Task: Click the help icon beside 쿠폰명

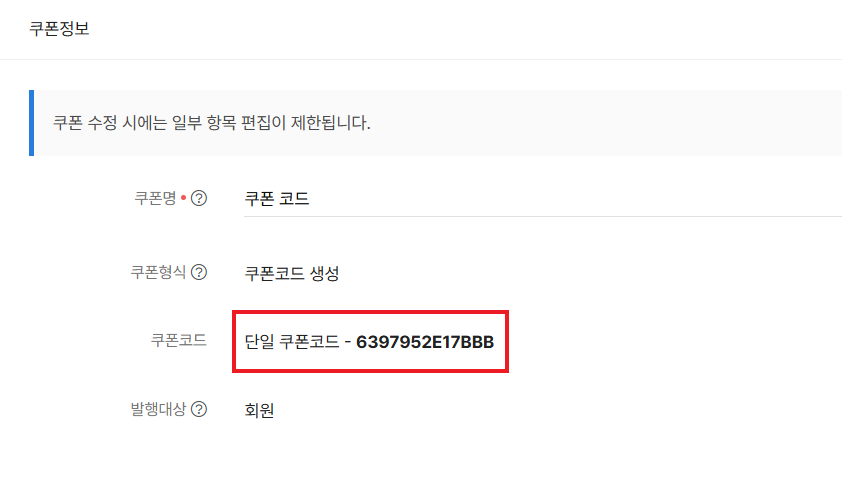Action: point(199,198)
